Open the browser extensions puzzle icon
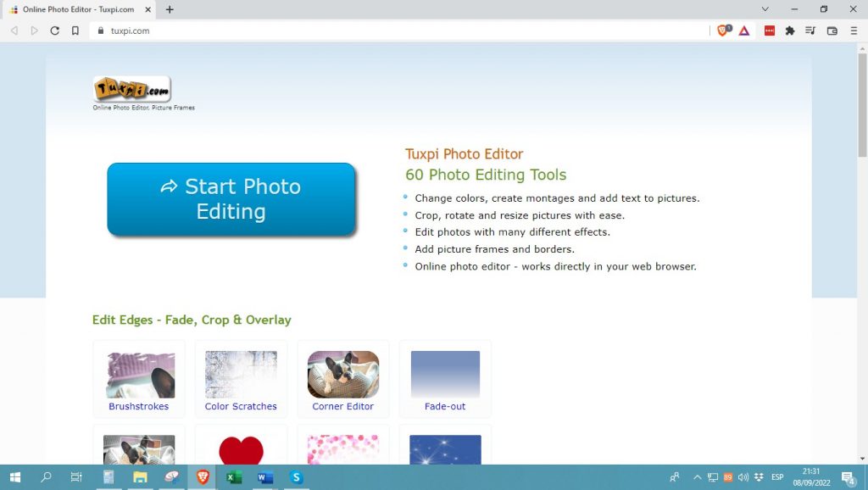This screenshot has height=490, width=868. point(790,31)
